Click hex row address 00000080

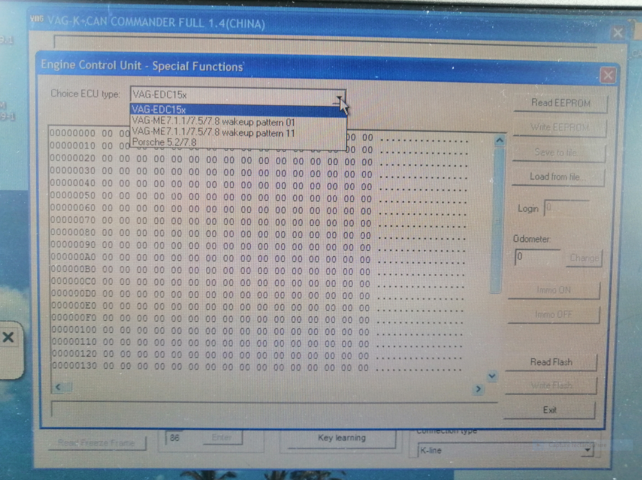click(x=73, y=232)
